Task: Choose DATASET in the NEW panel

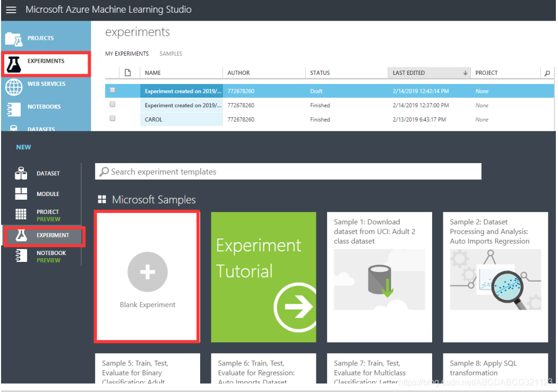Action: (48, 173)
